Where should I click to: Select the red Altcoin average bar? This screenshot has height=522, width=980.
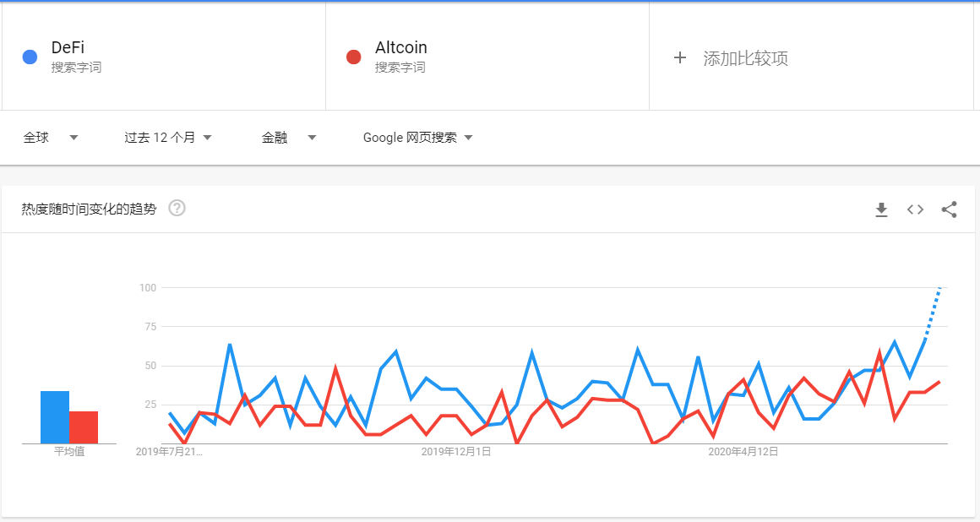tap(84, 427)
